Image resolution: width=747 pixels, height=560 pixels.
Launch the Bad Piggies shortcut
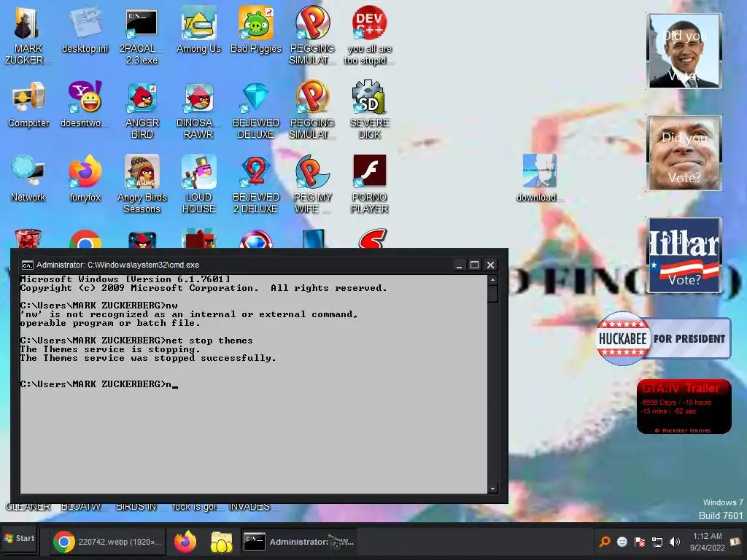256,31
